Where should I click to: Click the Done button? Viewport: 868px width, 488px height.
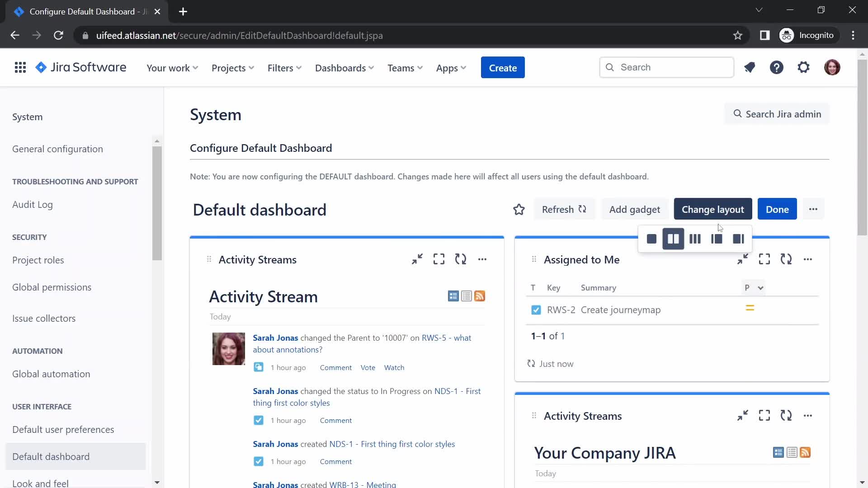point(778,209)
